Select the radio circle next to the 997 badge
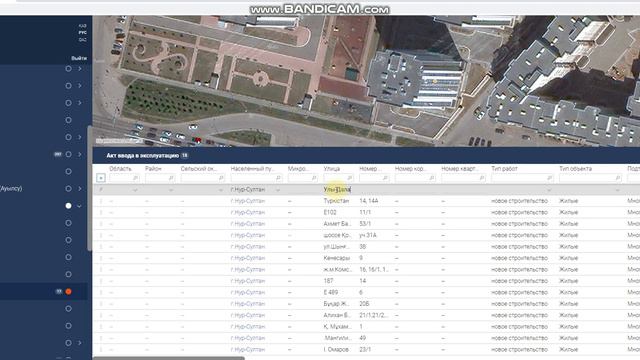 click(x=69, y=154)
